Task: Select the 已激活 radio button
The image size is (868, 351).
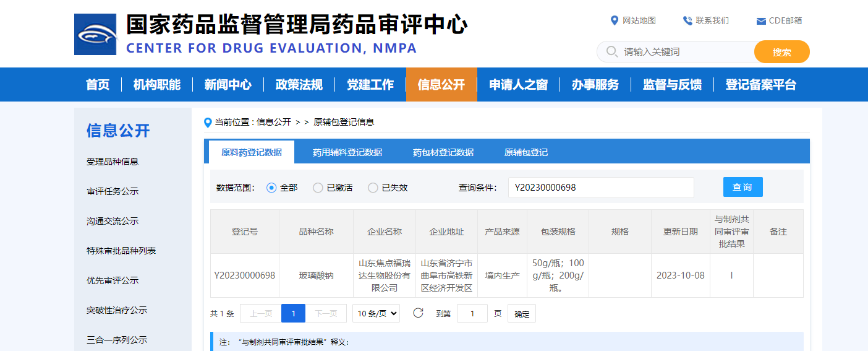Action: pos(318,188)
